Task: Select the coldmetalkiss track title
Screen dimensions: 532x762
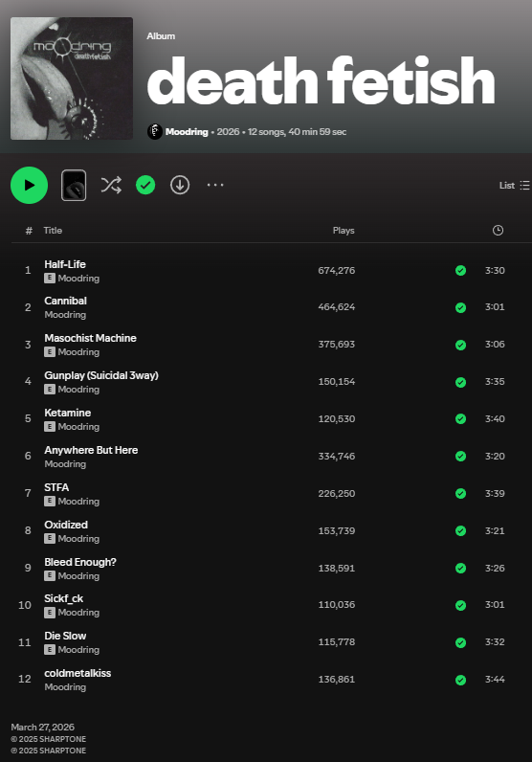Action: point(78,673)
